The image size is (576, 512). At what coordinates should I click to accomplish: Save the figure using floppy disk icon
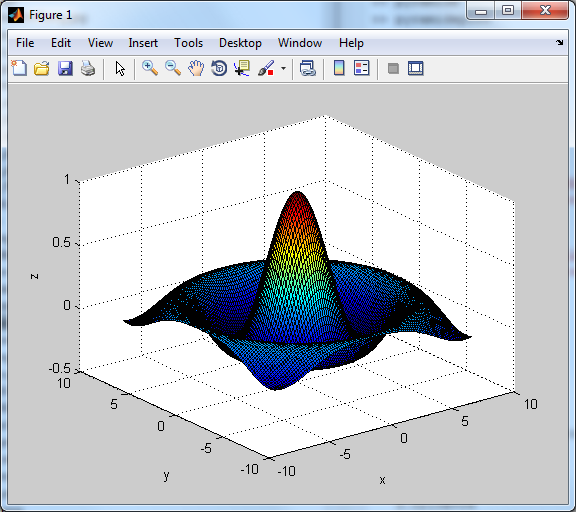click(65, 68)
